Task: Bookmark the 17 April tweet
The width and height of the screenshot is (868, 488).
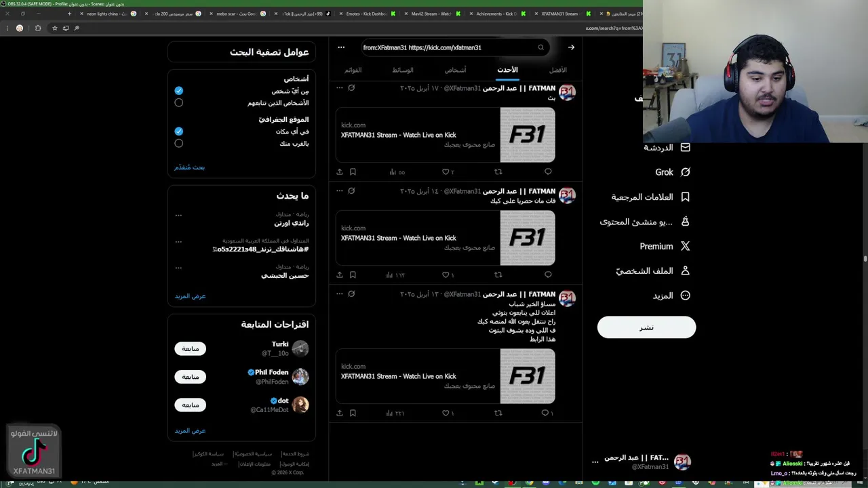Action: coord(353,171)
